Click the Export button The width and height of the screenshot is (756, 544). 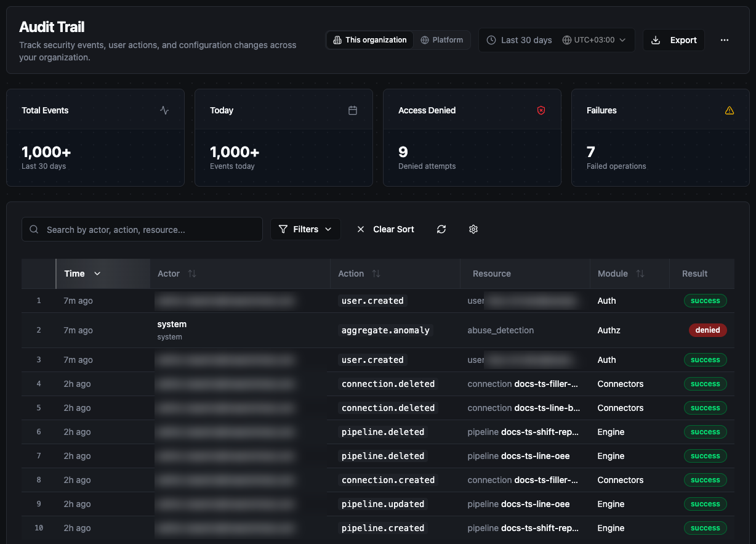[x=674, y=40]
